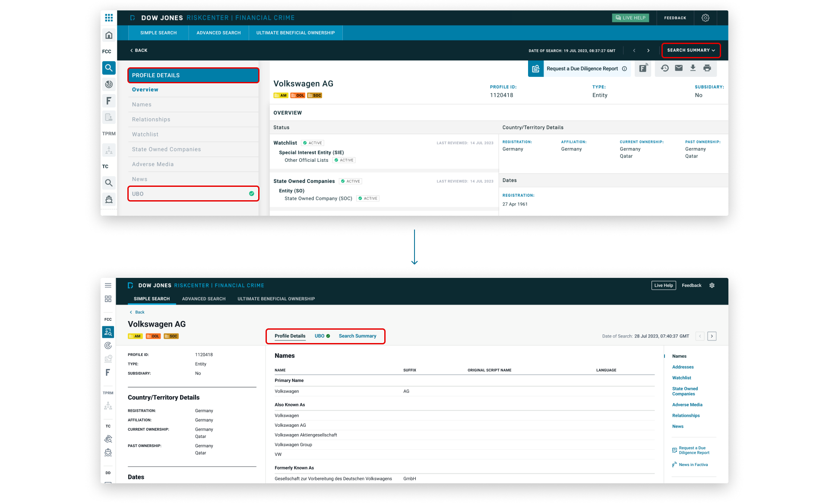Jump to Addresses in bottom right section list
The width and height of the screenshot is (829, 504).
683,367
